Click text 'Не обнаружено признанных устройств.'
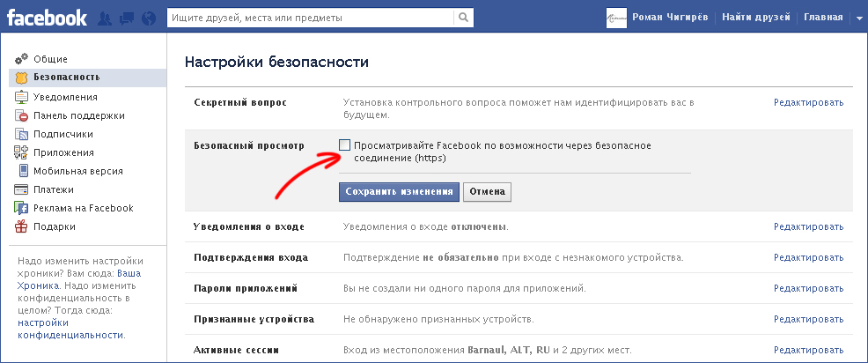The height and width of the screenshot is (363, 868). pyautogui.click(x=438, y=320)
